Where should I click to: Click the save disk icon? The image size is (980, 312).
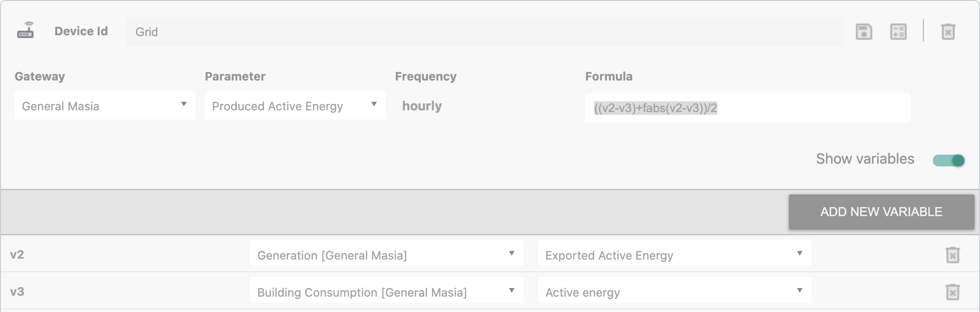[x=864, y=32]
